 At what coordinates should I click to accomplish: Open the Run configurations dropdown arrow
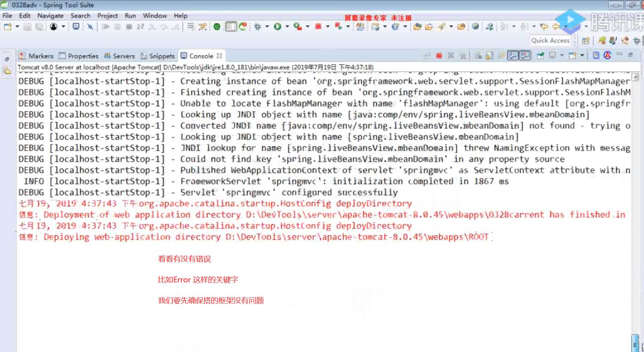(x=287, y=27)
